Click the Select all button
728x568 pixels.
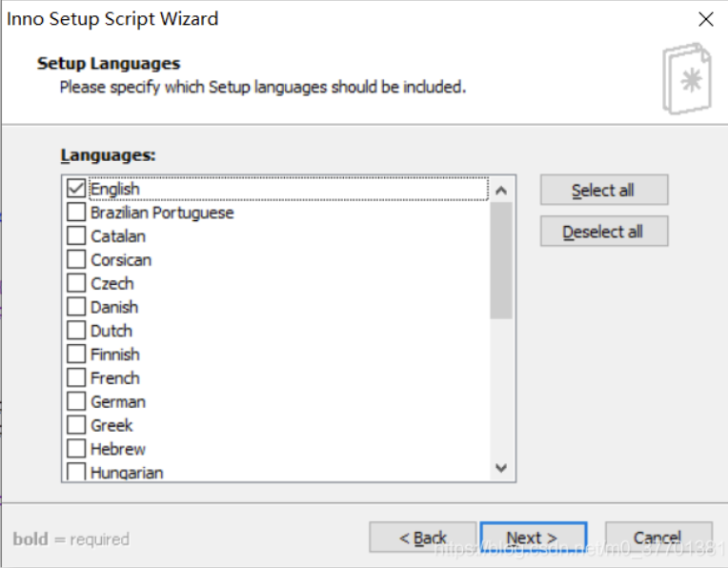click(604, 190)
